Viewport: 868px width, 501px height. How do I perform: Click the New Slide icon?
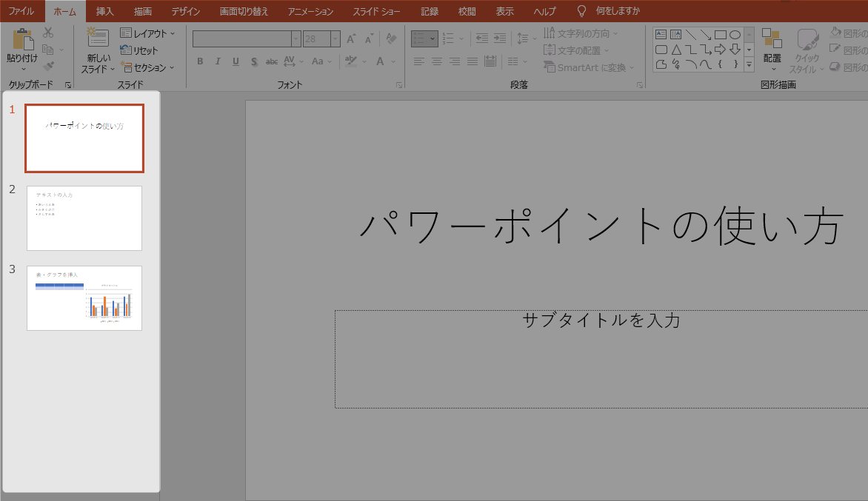[98, 38]
